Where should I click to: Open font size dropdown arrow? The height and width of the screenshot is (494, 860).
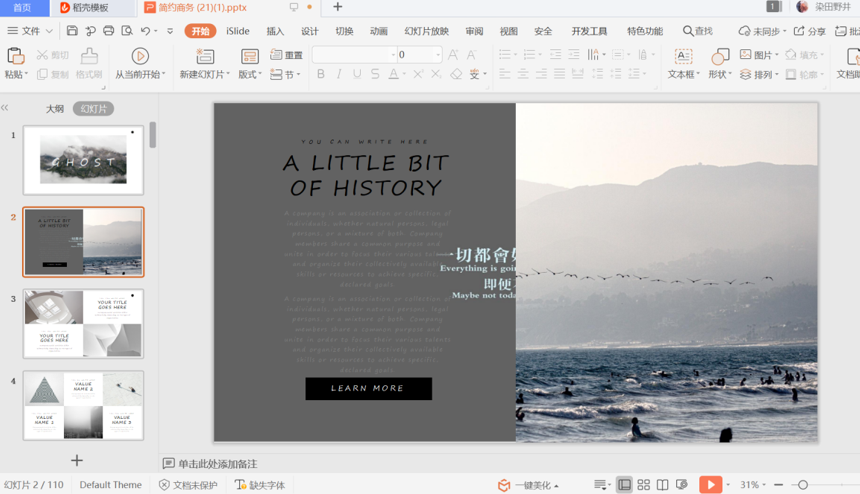coord(438,55)
